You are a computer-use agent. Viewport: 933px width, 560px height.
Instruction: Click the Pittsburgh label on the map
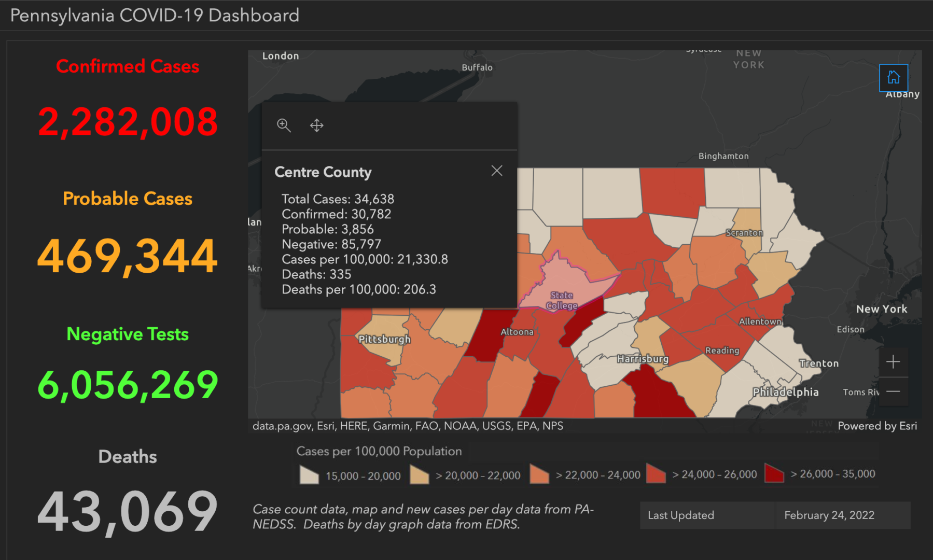tap(384, 339)
